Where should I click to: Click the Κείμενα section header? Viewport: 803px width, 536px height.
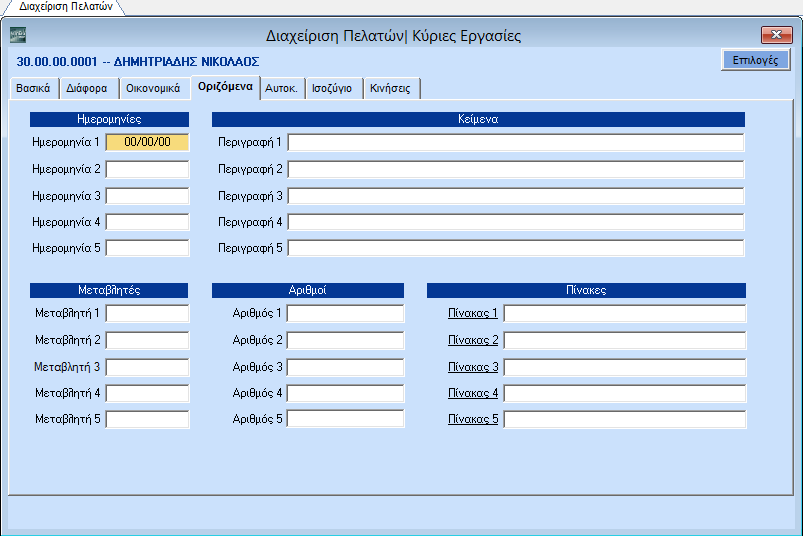click(x=478, y=119)
